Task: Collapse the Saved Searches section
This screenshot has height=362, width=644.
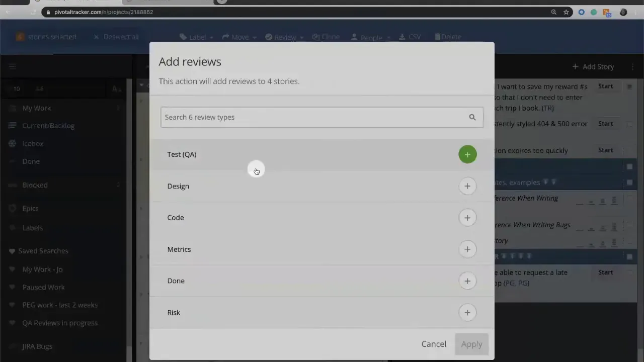Action: pyautogui.click(x=43, y=251)
